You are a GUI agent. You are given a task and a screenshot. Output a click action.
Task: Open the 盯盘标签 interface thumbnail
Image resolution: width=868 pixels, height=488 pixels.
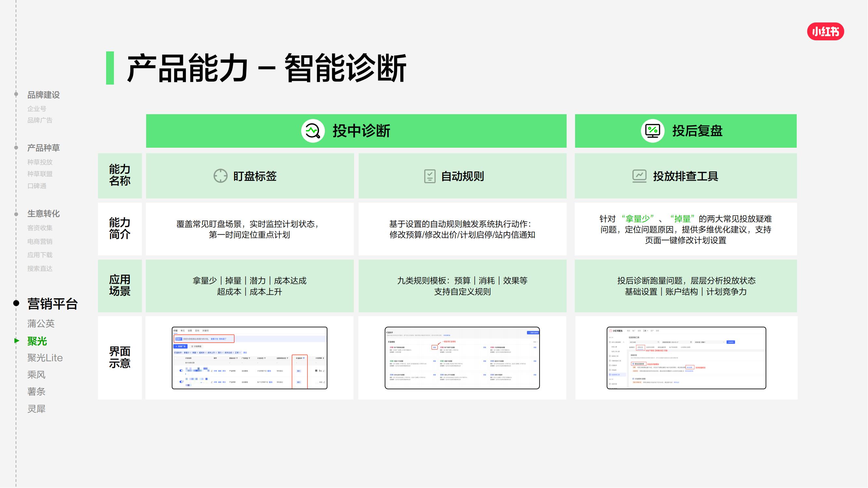tap(250, 358)
